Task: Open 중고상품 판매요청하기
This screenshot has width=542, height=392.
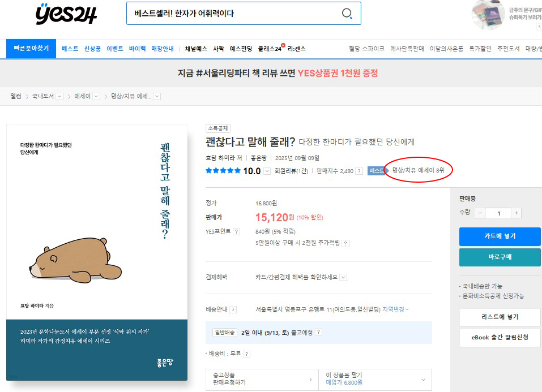Action: [x=262, y=380]
